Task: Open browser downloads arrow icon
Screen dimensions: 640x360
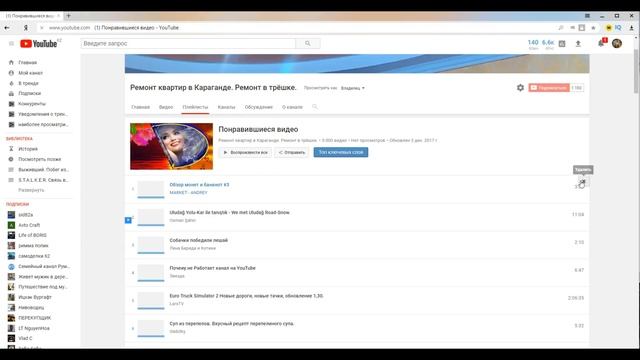Action: click(x=631, y=28)
